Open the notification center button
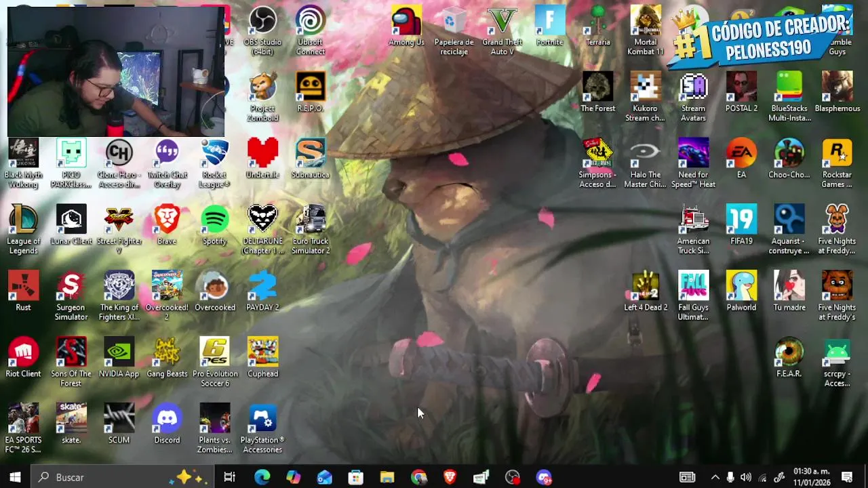868x488 pixels. tap(847, 477)
